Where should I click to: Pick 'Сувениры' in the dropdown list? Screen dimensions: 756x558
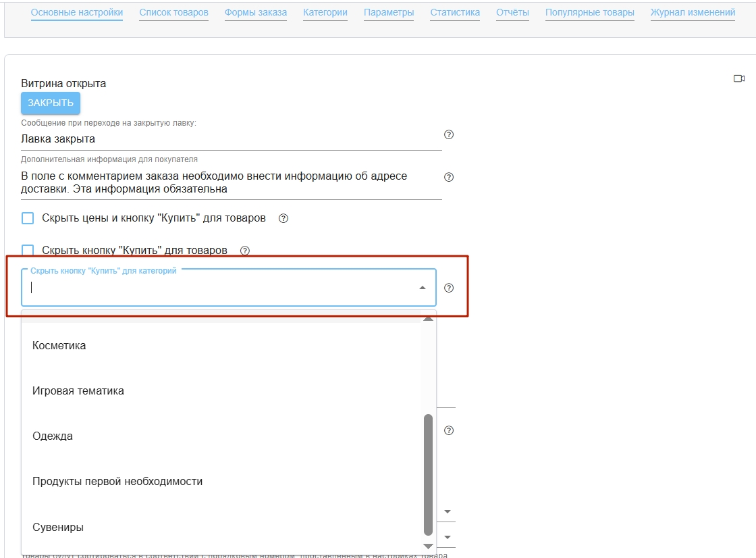point(58,527)
